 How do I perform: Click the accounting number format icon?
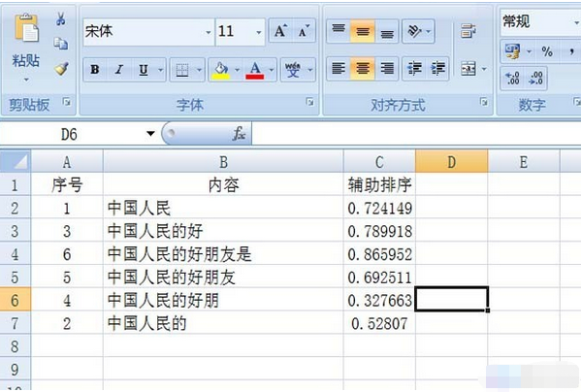pyautogui.click(x=512, y=51)
